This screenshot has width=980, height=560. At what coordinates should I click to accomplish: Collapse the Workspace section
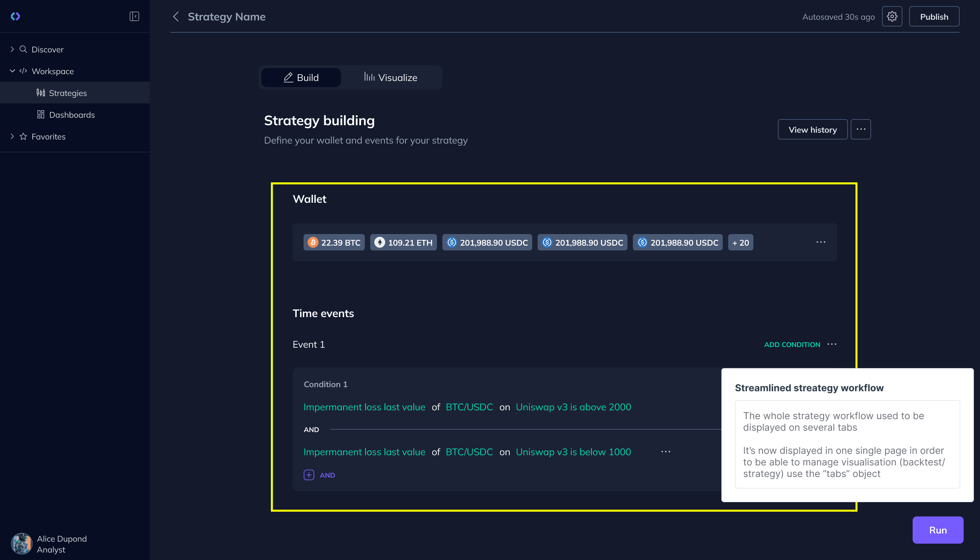pyautogui.click(x=12, y=71)
